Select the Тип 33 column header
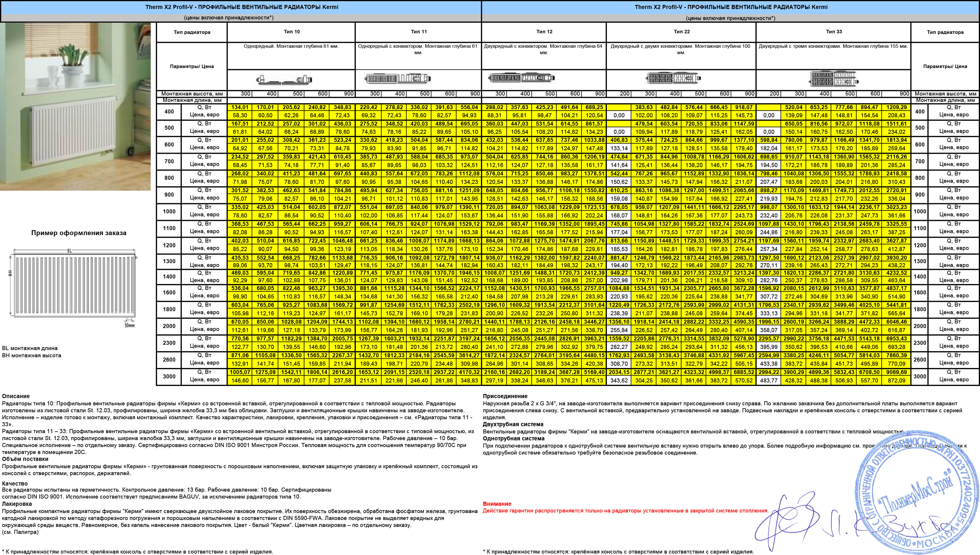 pos(834,32)
